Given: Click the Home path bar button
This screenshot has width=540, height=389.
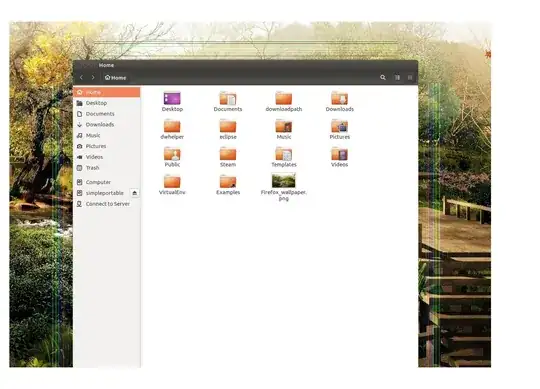Looking at the screenshot, I should point(115,78).
